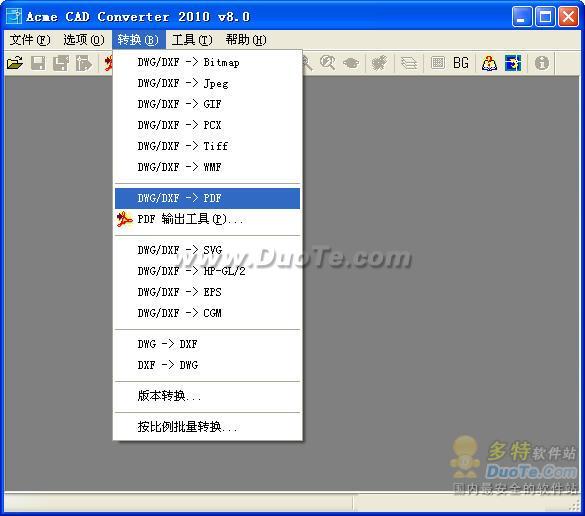Select DWG/DXF -> EPS entry
Image resolution: width=585 pixels, height=516 pixels.
click(x=207, y=292)
